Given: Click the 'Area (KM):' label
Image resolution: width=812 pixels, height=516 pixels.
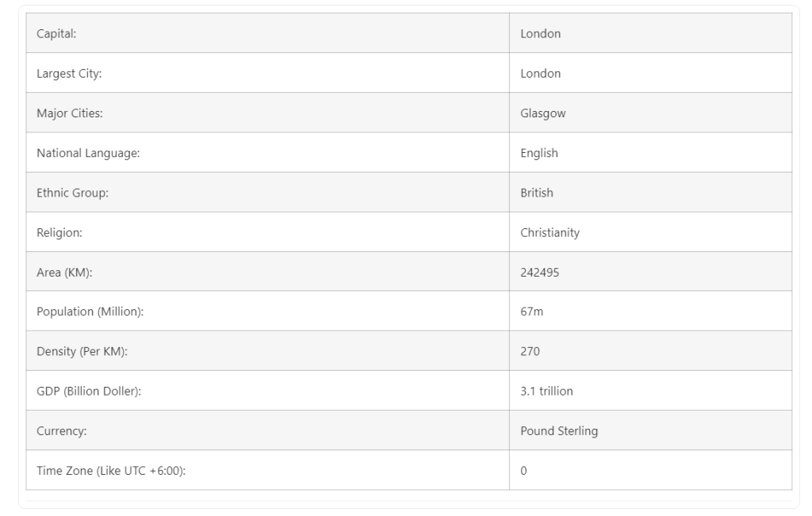Looking at the screenshot, I should [x=65, y=273].
